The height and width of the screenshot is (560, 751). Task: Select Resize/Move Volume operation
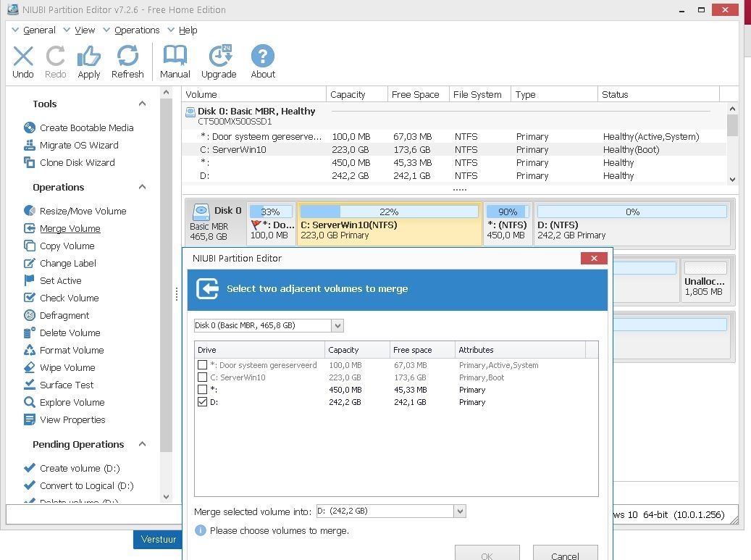pyautogui.click(x=83, y=212)
